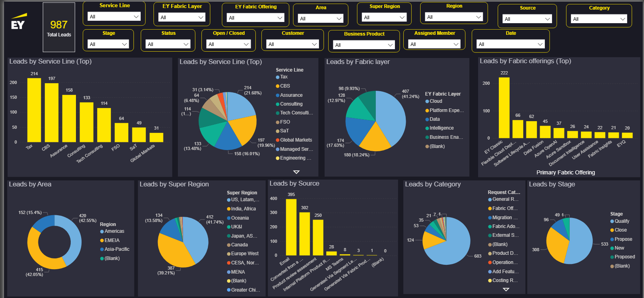Click the Oceania super region legend marker

coord(229,218)
